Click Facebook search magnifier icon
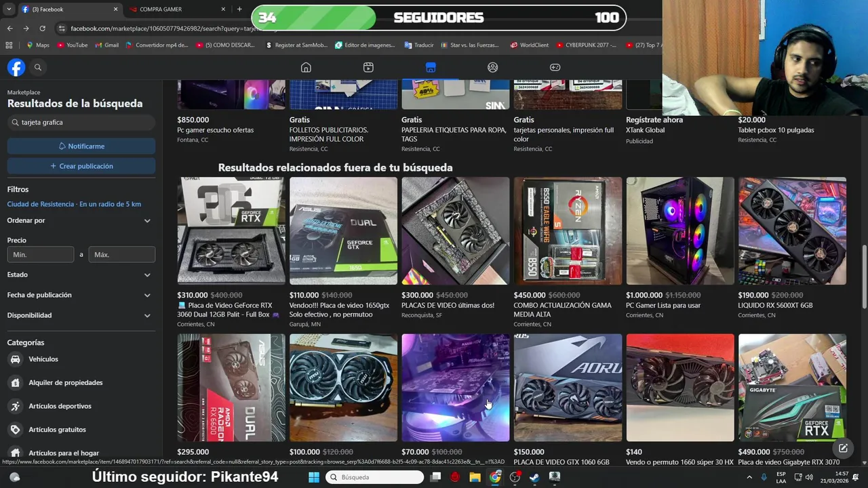This screenshot has width=868, height=488. click(x=38, y=67)
